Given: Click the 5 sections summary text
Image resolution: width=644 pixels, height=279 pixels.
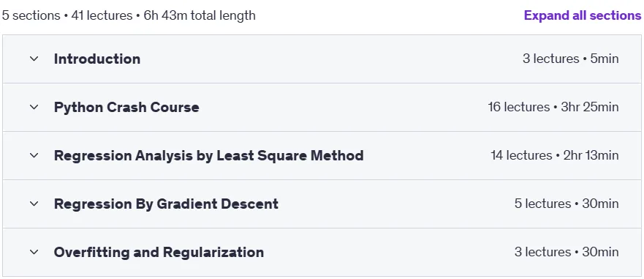Looking at the screenshot, I should (31, 15).
